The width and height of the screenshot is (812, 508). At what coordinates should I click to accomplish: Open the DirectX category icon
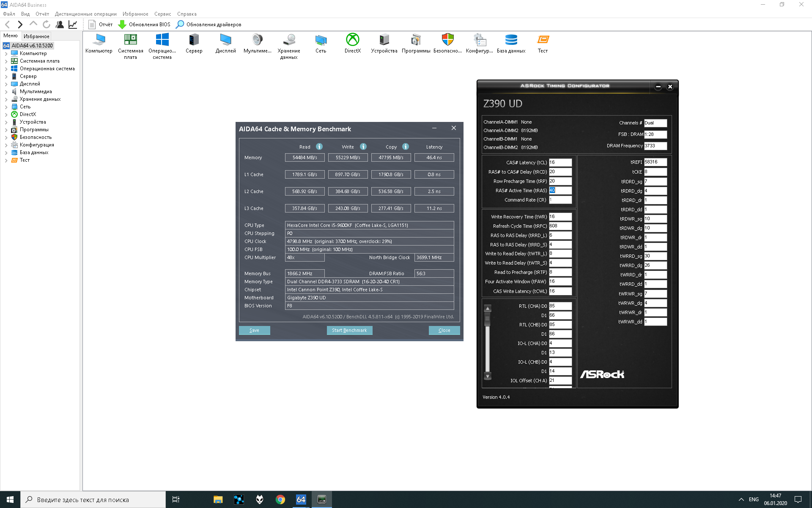pos(352,40)
